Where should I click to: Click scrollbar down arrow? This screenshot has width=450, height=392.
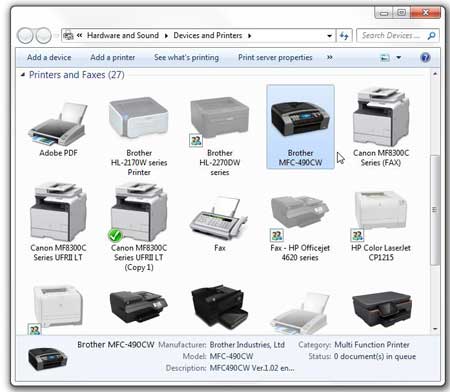coord(435,329)
